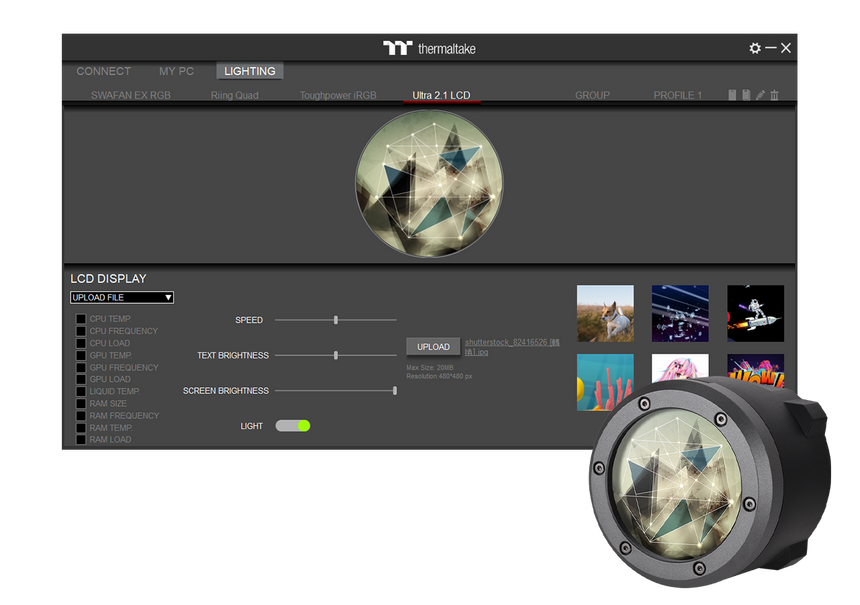Select the astronaut on rocket thumbnail
Screen dimensions: 860x605
(x=755, y=313)
